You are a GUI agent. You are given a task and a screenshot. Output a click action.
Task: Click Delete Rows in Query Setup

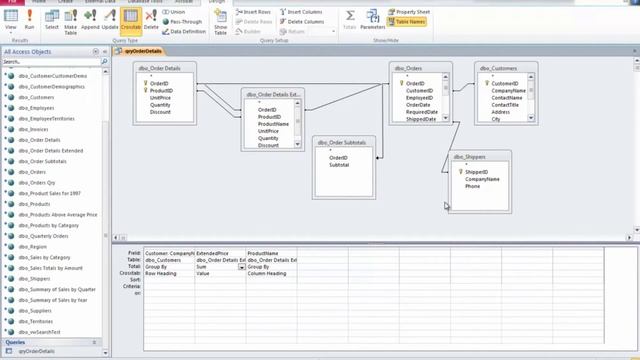[254, 22]
